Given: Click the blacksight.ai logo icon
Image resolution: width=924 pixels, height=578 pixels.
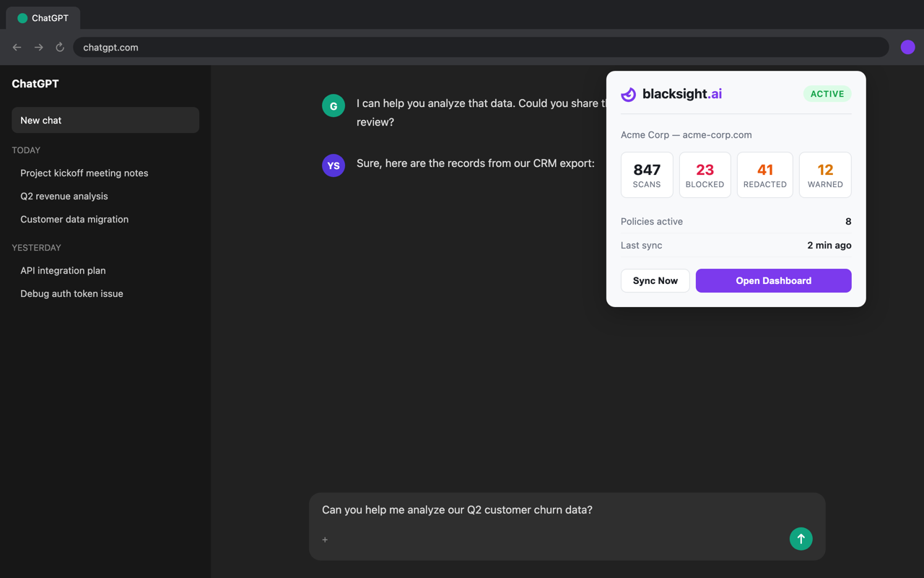Looking at the screenshot, I should click(629, 94).
